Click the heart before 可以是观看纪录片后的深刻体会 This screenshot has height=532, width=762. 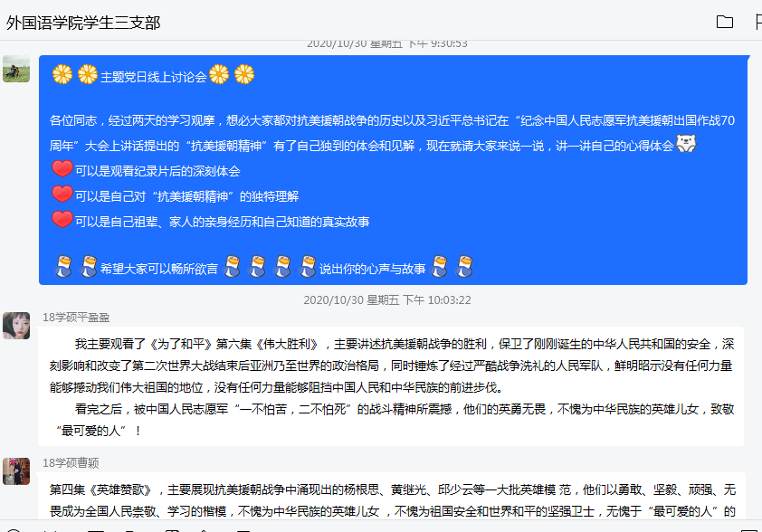[62, 169]
